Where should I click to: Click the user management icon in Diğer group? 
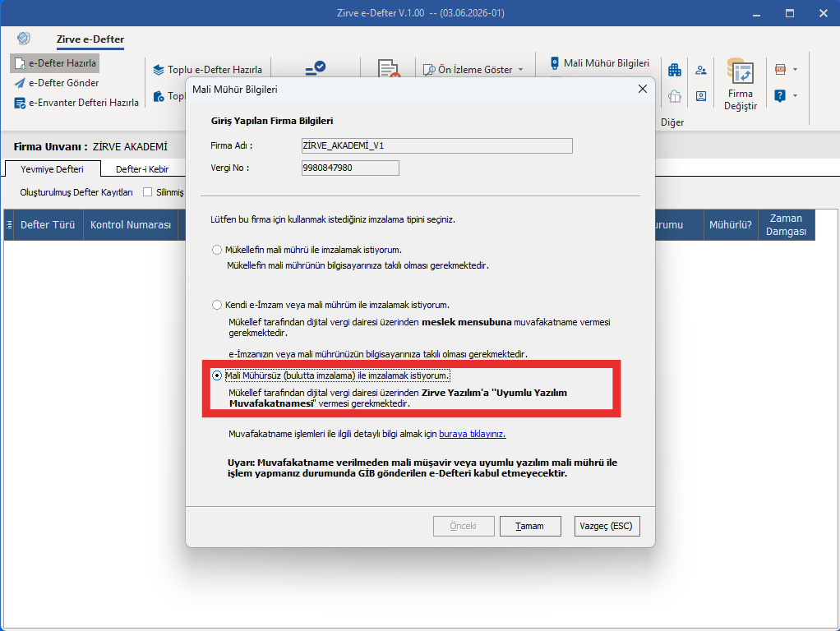pos(701,70)
